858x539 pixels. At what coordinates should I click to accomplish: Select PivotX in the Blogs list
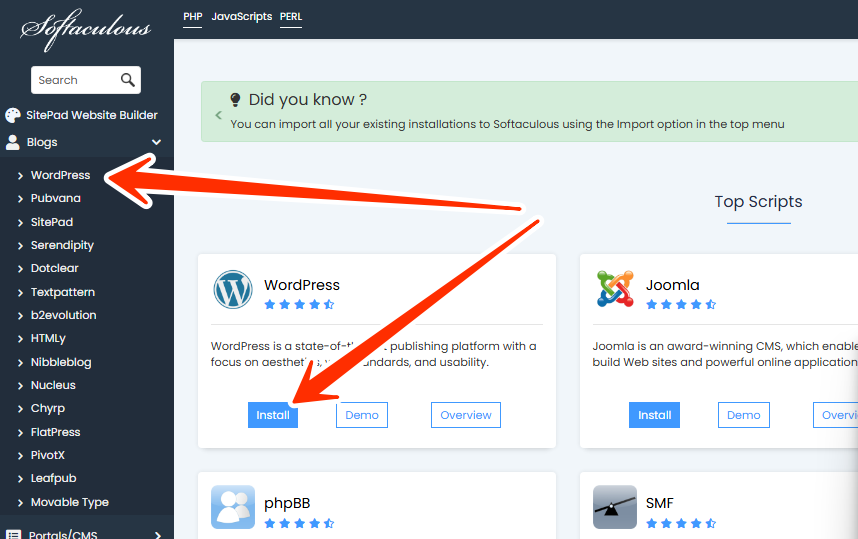pyautogui.click(x=48, y=455)
